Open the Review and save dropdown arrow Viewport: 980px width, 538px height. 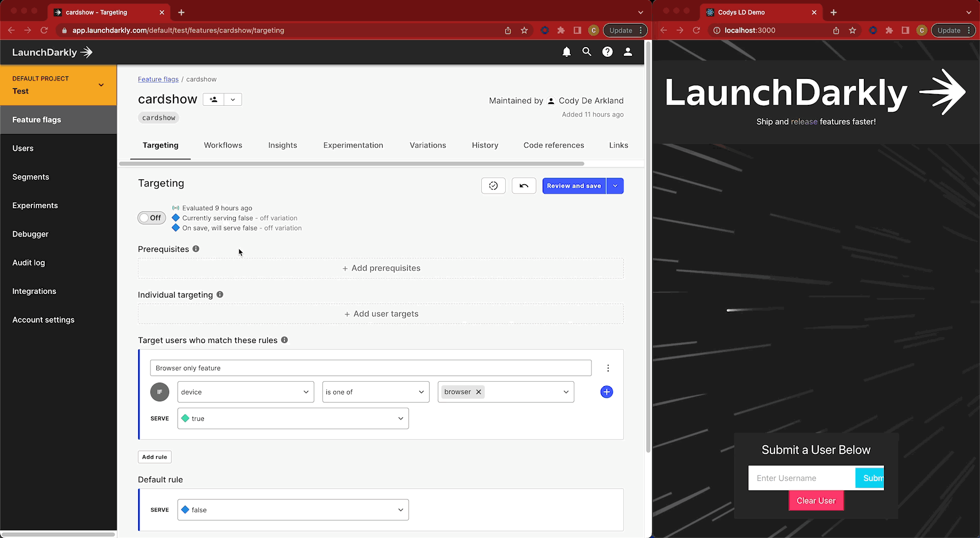tap(615, 186)
